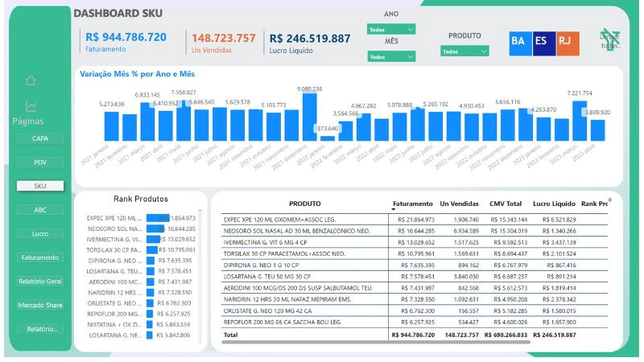Open Relatório Geral page
The image size is (644, 362).
pos(40,281)
